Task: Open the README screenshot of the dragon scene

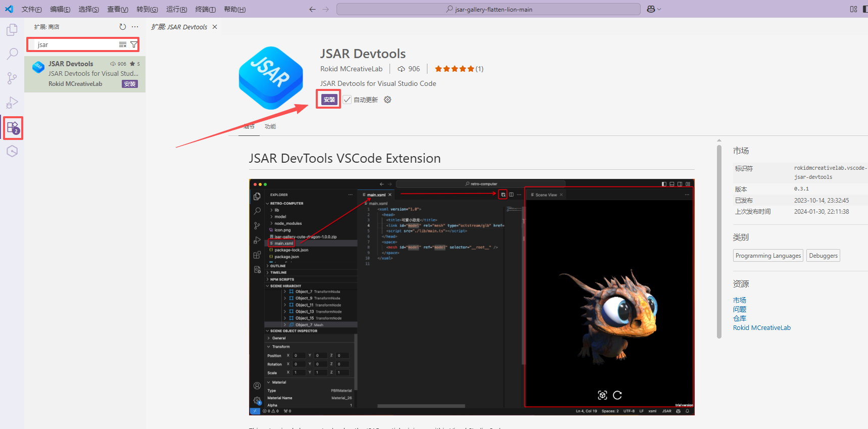Action: click(472, 297)
